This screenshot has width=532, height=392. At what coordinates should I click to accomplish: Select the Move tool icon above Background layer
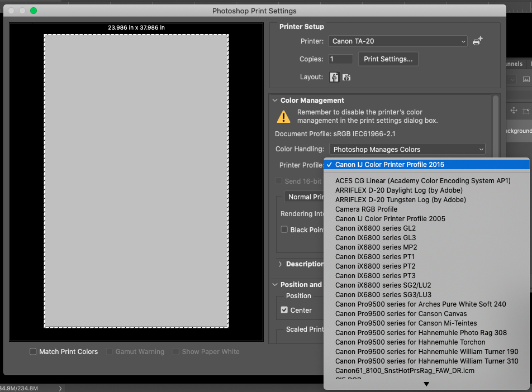click(513, 111)
